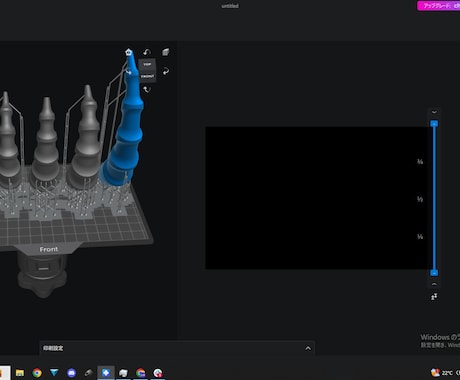Click the Front label on the build plate
This screenshot has width=460, height=380.
pos(49,249)
